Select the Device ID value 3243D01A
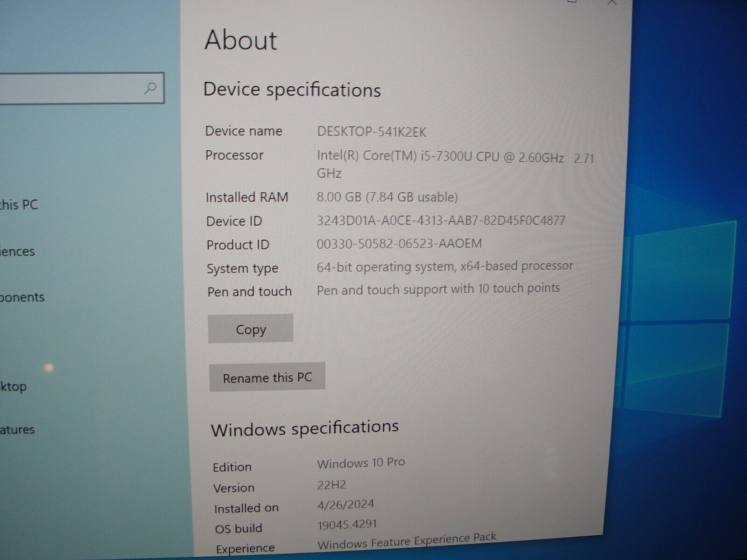The image size is (747, 560). point(441,220)
